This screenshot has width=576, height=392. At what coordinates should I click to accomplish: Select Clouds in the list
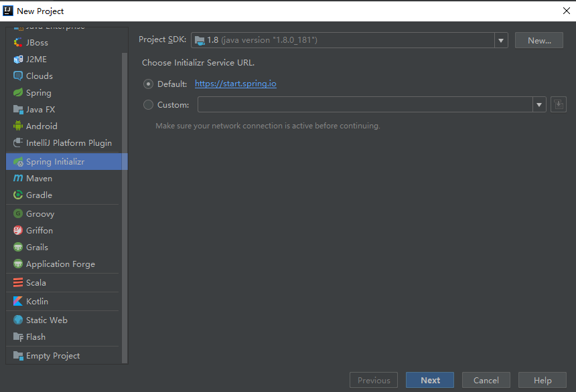click(64, 76)
